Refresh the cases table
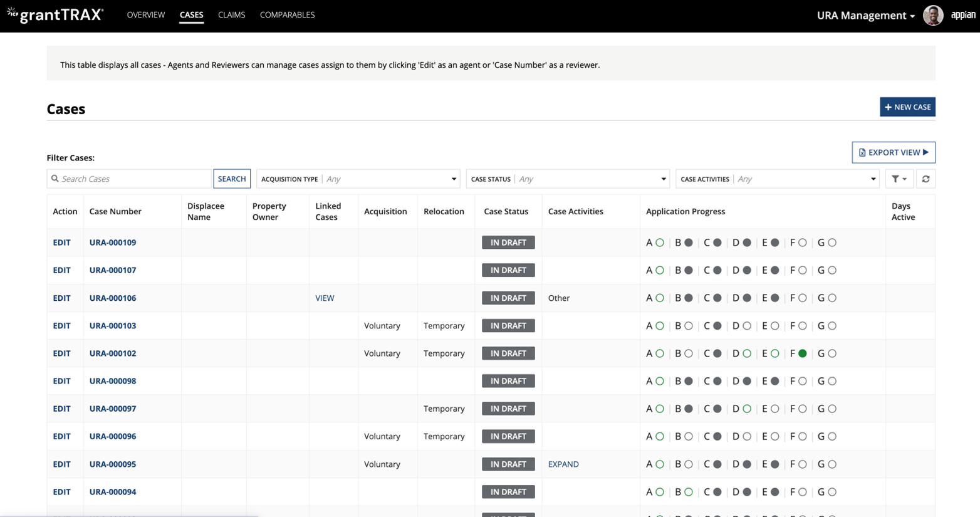The height and width of the screenshot is (517, 980). [x=925, y=179]
